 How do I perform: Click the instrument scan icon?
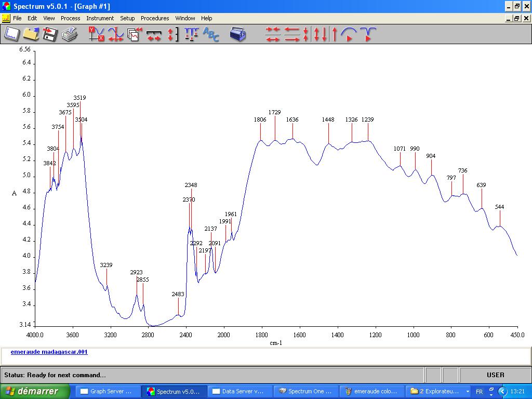pyautogui.click(x=238, y=34)
